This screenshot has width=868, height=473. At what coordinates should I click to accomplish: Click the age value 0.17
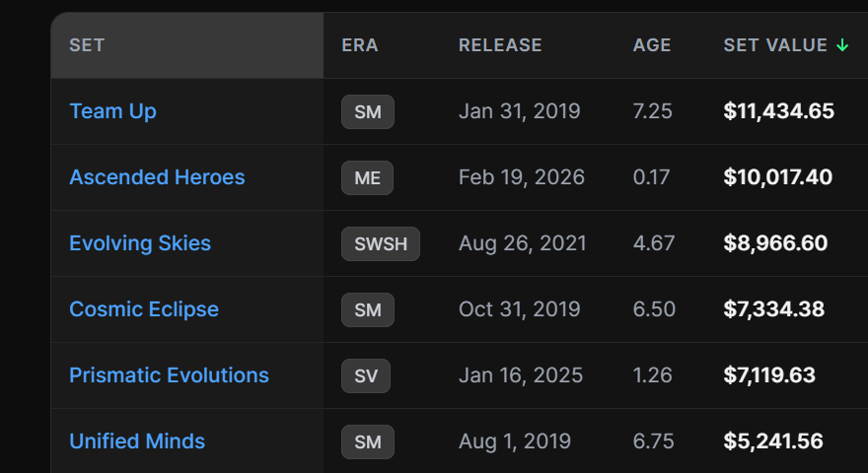coord(651,177)
